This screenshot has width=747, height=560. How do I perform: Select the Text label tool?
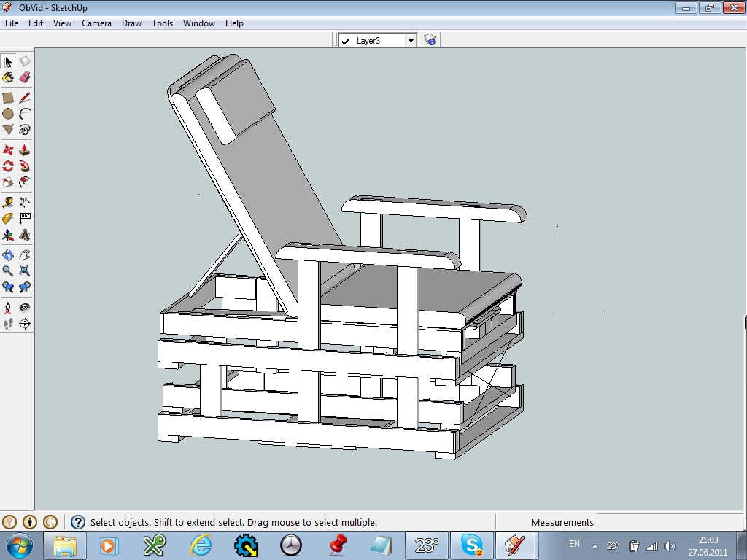pos(25,219)
